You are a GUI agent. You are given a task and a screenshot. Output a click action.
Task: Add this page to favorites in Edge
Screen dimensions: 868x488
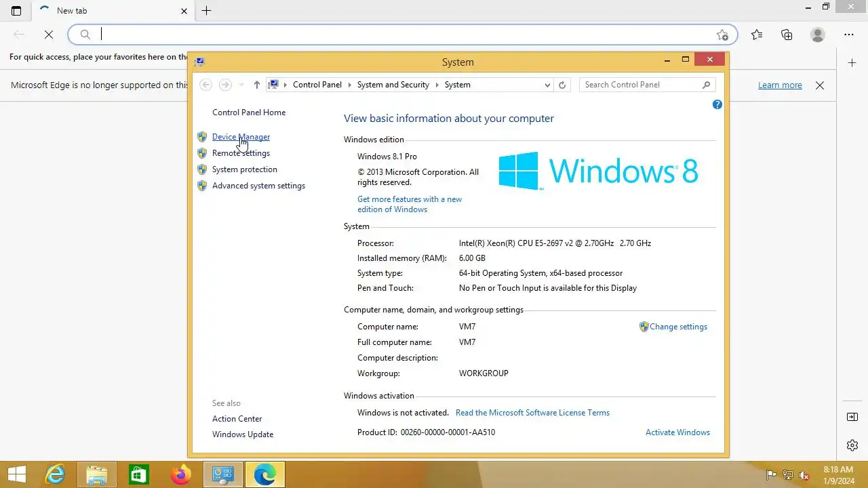tap(722, 35)
